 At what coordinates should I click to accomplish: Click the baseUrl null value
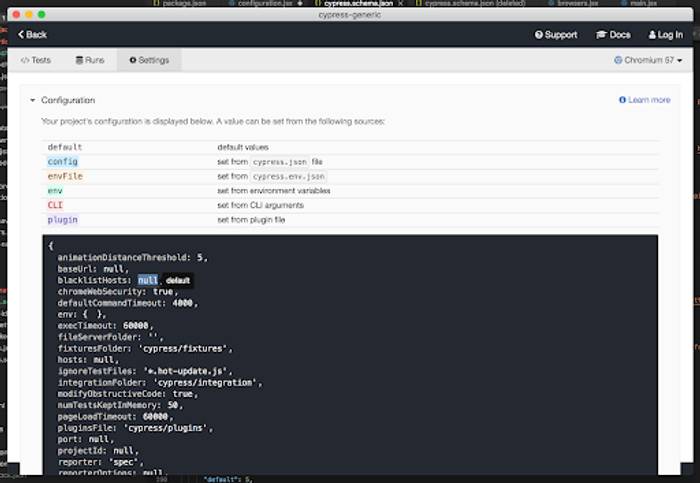point(113,269)
